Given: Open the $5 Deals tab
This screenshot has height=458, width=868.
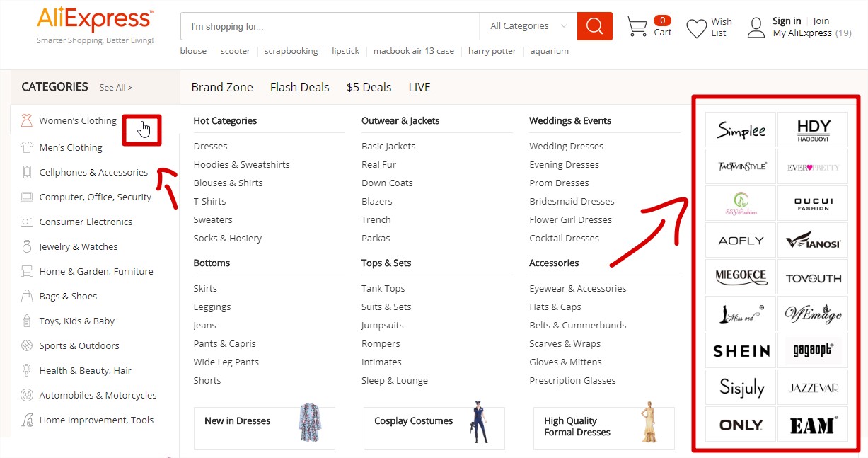Looking at the screenshot, I should (x=369, y=87).
